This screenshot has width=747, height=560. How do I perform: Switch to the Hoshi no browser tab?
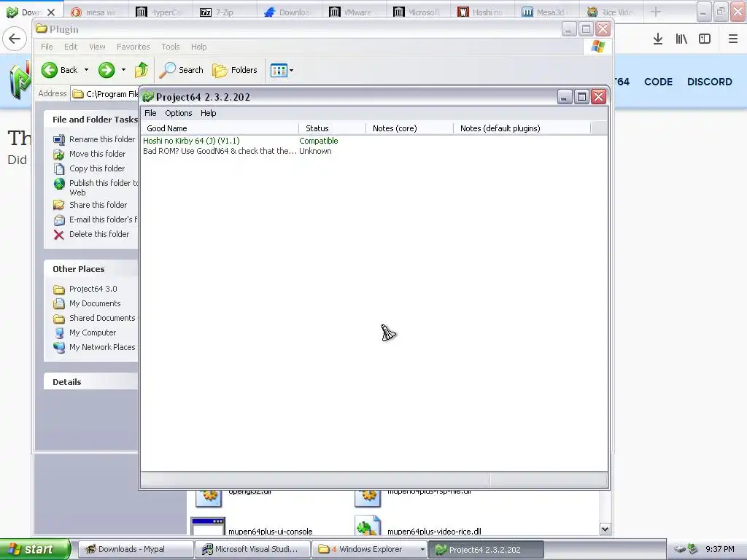click(x=482, y=12)
